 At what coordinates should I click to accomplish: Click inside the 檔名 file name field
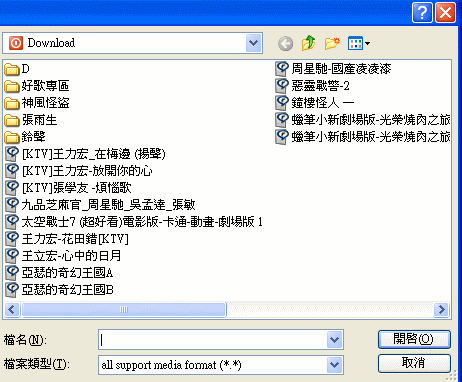pyautogui.click(x=213, y=340)
